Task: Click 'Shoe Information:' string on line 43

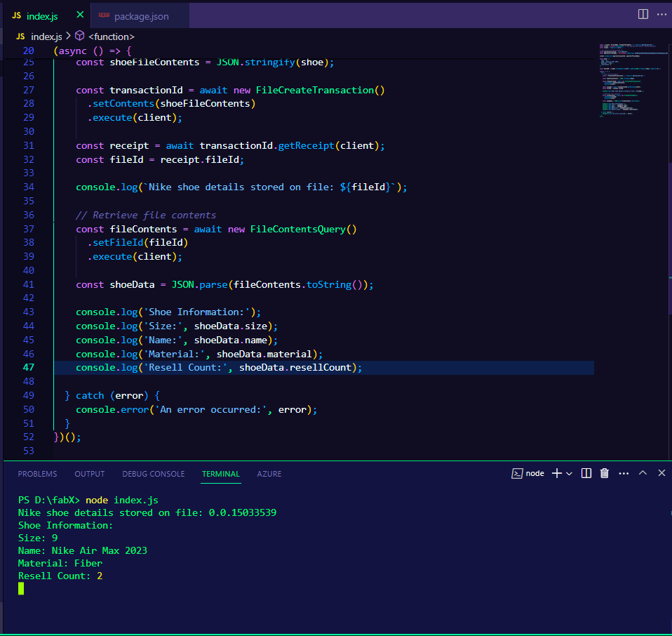Action: (197, 312)
